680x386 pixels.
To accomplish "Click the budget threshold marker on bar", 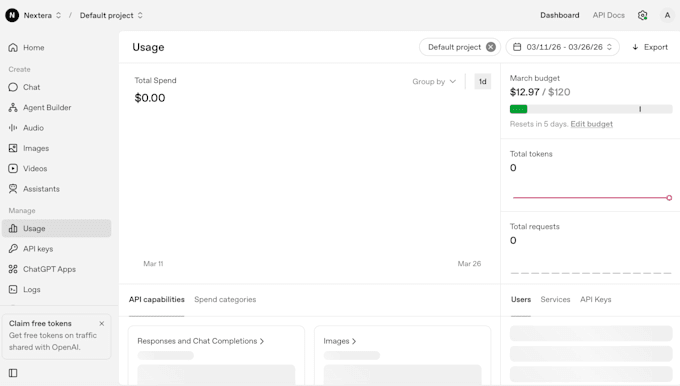I will (640, 109).
